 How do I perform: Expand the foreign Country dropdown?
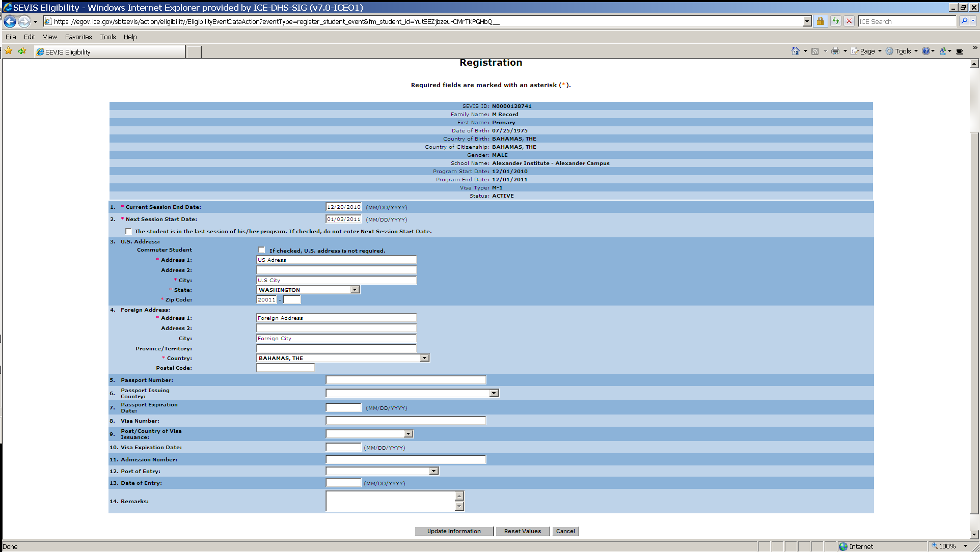424,358
